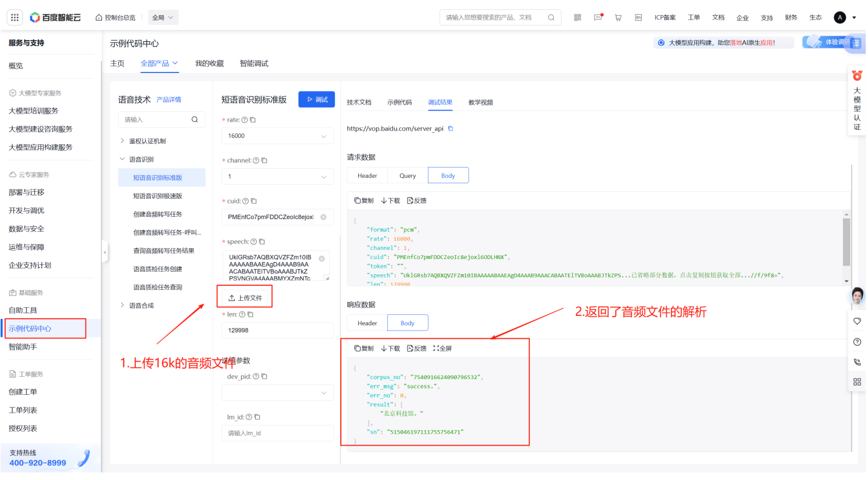
Task: Open the 智能调试 tab
Action: 254,64
